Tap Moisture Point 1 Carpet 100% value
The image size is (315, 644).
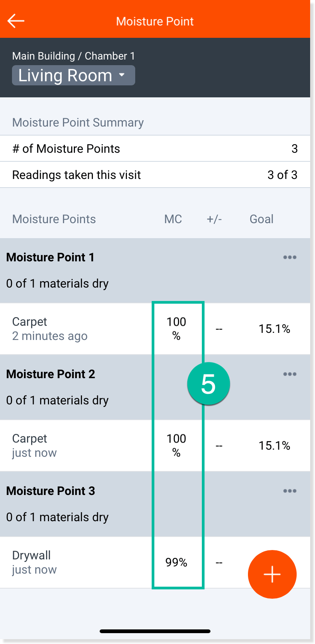click(x=176, y=329)
